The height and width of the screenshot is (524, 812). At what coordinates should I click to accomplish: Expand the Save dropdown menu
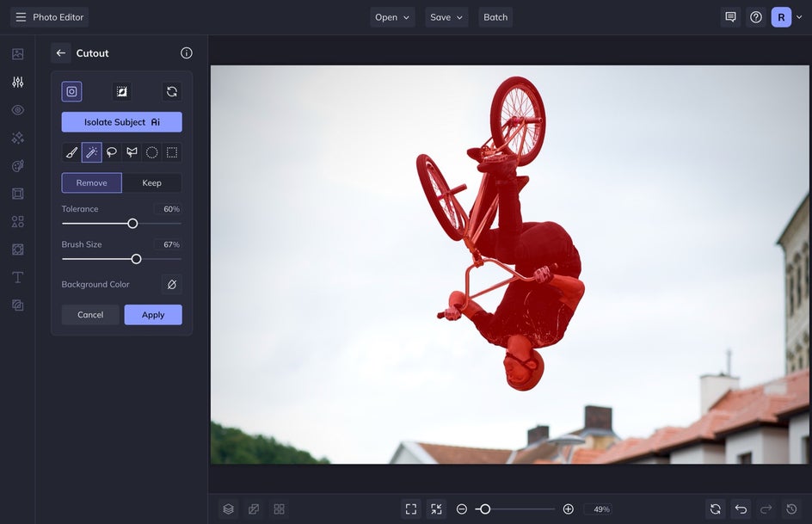click(x=446, y=17)
